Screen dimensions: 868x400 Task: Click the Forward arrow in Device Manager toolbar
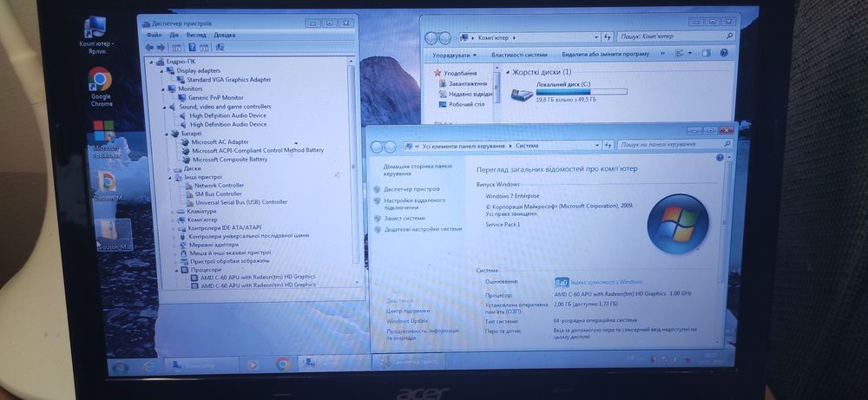pos(161,48)
